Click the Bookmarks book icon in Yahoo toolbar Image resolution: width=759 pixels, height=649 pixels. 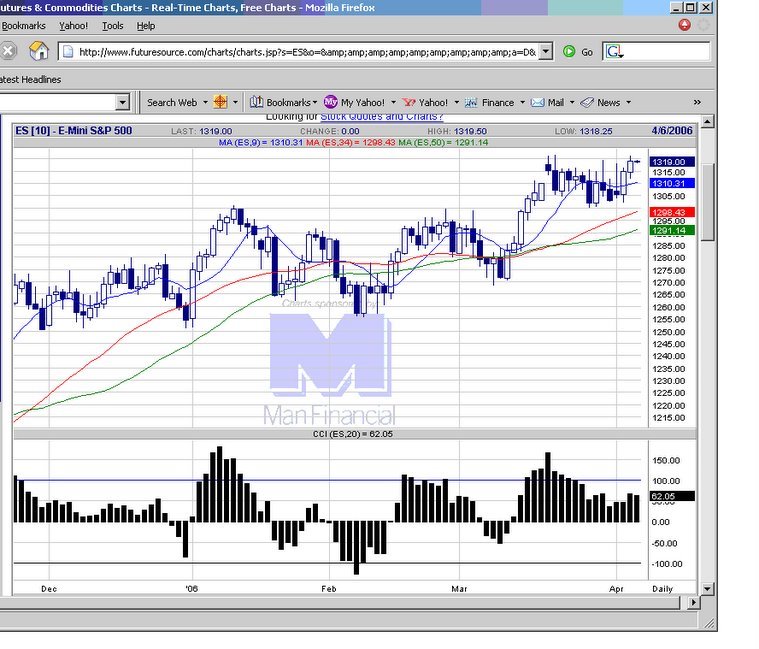[x=256, y=102]
